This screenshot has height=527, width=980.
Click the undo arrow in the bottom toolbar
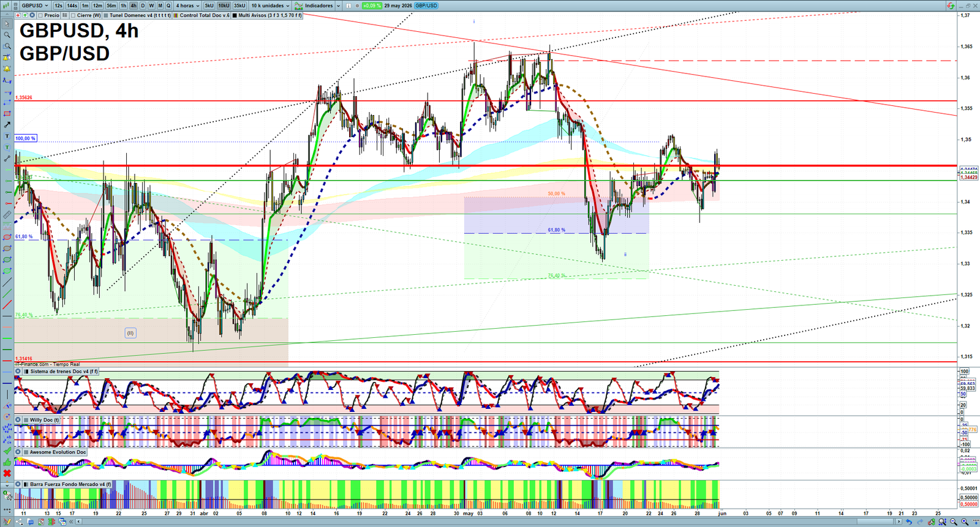[908, 522]
